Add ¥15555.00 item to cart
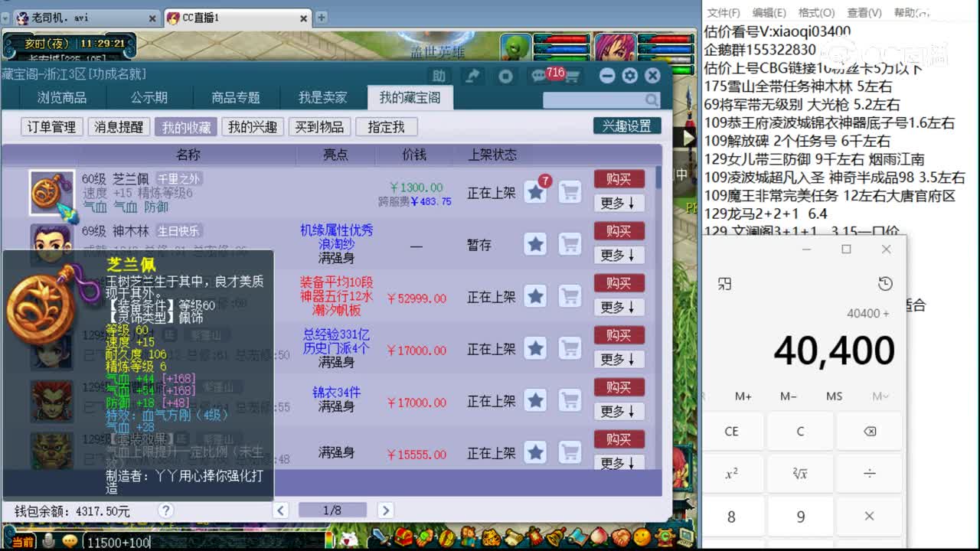Screen dimensions: 980x551 (x=570, y=452)
